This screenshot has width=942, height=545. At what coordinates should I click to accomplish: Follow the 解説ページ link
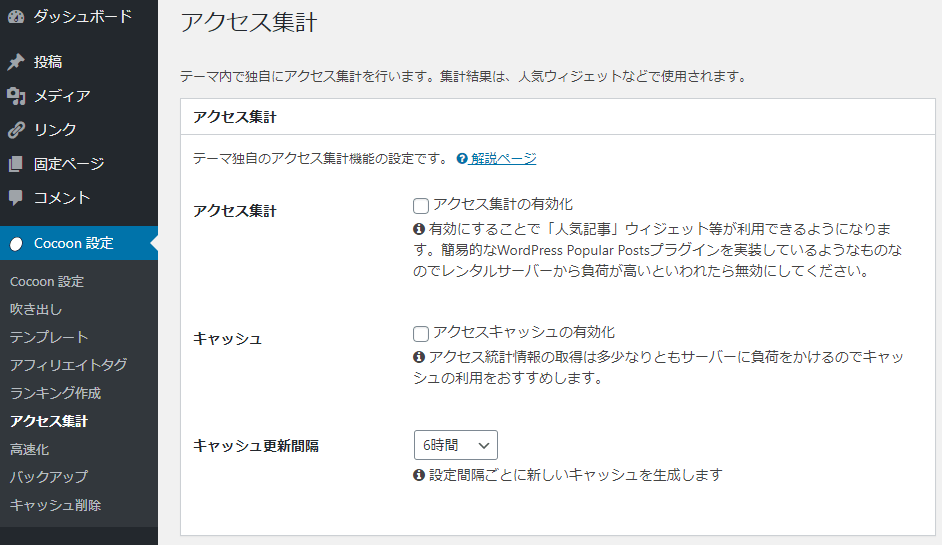[503, 159]
